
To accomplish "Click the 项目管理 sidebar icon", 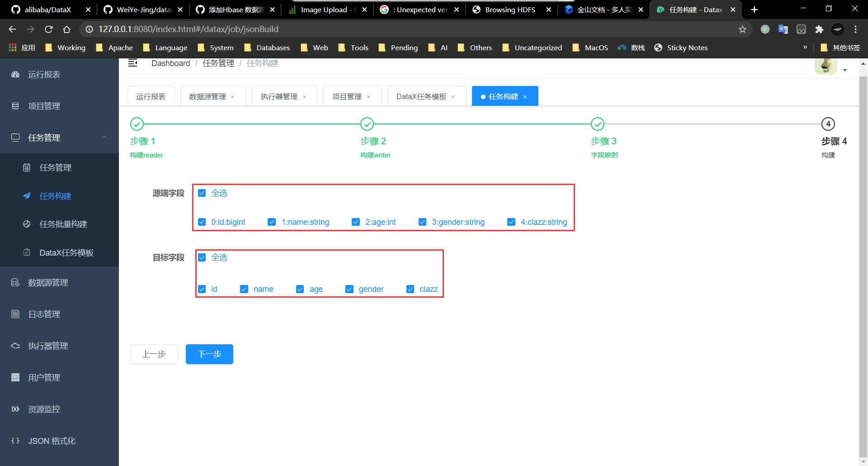I will pyautogui.click(x=15, y=106).
